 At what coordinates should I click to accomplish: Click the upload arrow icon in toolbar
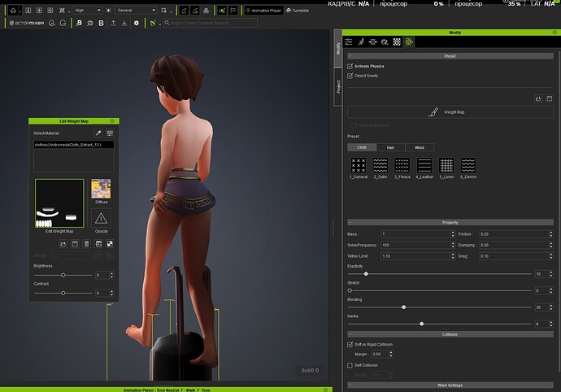(113, 23)
